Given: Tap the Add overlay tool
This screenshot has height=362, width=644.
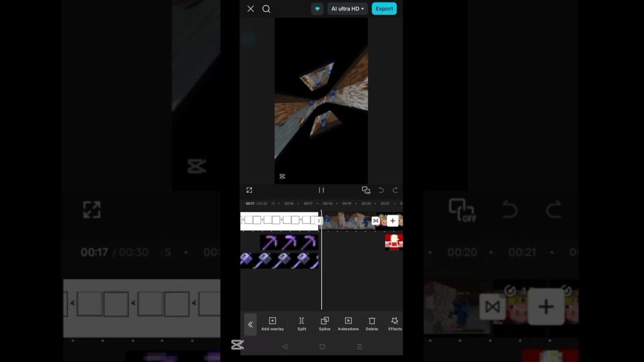Looking at the screenshot, I should click(x=272, y=323).
